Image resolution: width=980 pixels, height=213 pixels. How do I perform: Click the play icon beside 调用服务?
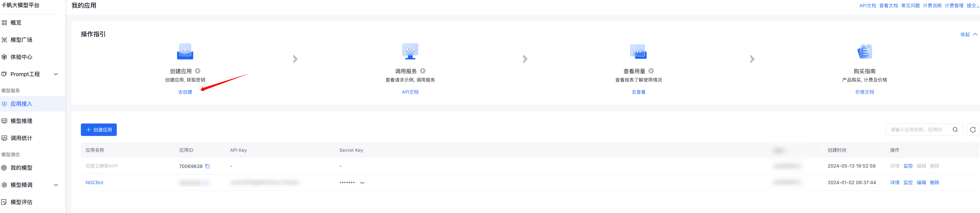423,71
